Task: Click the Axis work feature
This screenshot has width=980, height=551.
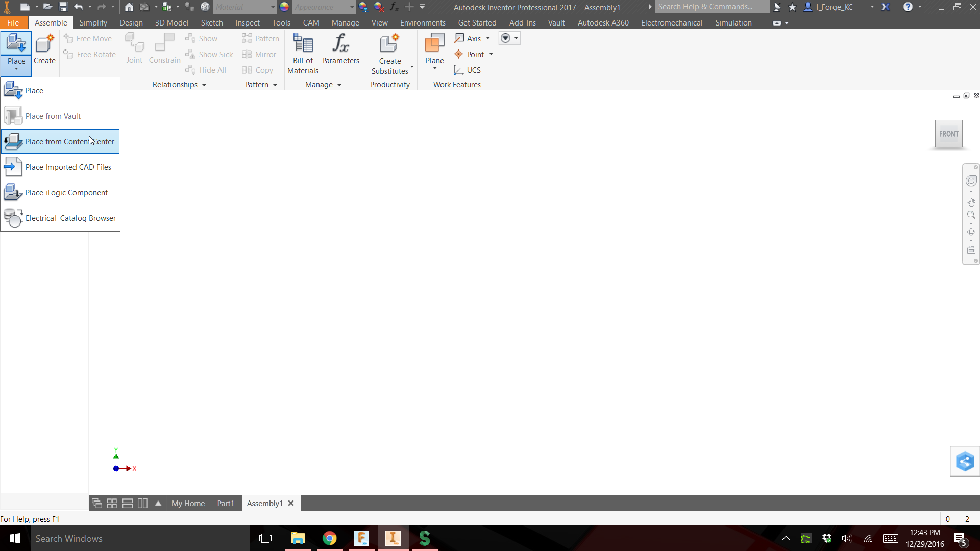Action: coord(468,38)
